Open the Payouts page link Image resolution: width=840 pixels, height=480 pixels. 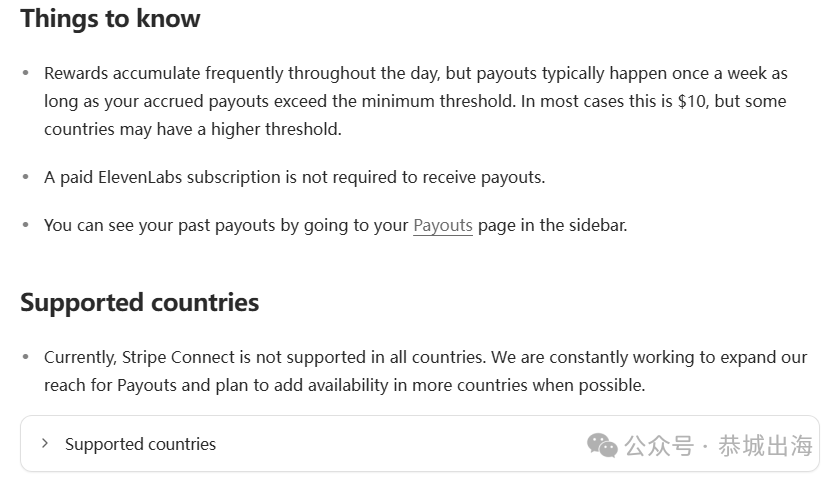[x=442, y=226]
